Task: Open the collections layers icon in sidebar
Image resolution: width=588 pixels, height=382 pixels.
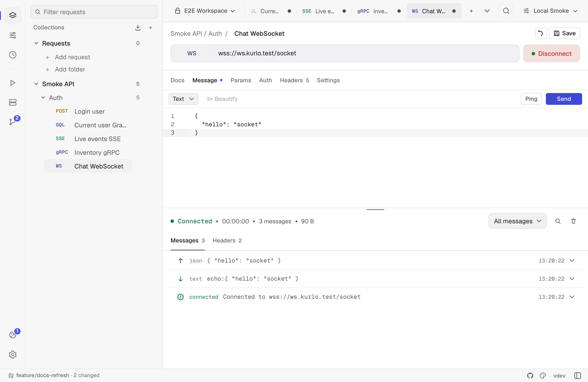Action: 12,15
